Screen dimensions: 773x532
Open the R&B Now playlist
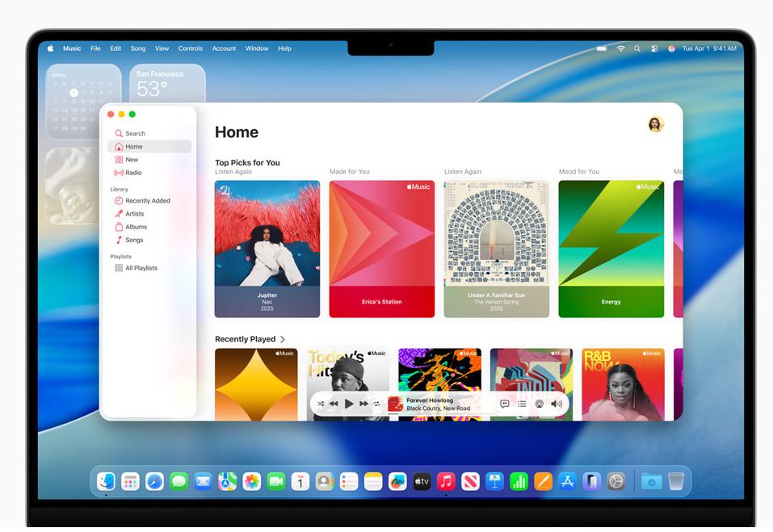[x=623, y=384]
